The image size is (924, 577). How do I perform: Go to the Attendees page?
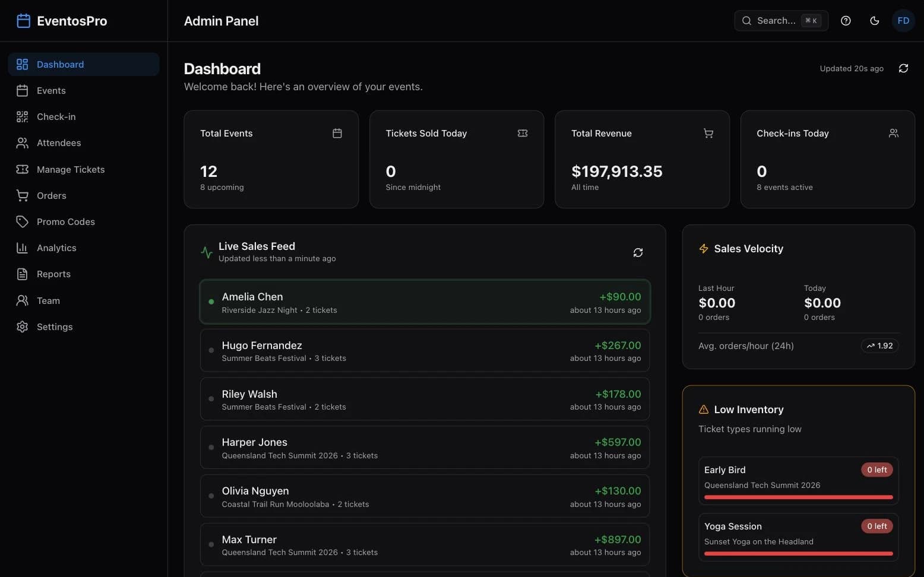[x=84, y=143]
